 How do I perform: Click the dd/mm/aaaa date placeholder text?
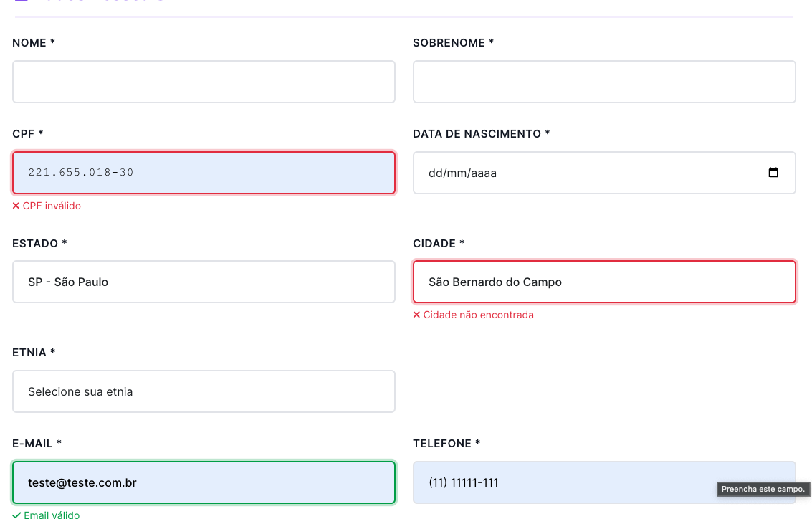(462, 173)
